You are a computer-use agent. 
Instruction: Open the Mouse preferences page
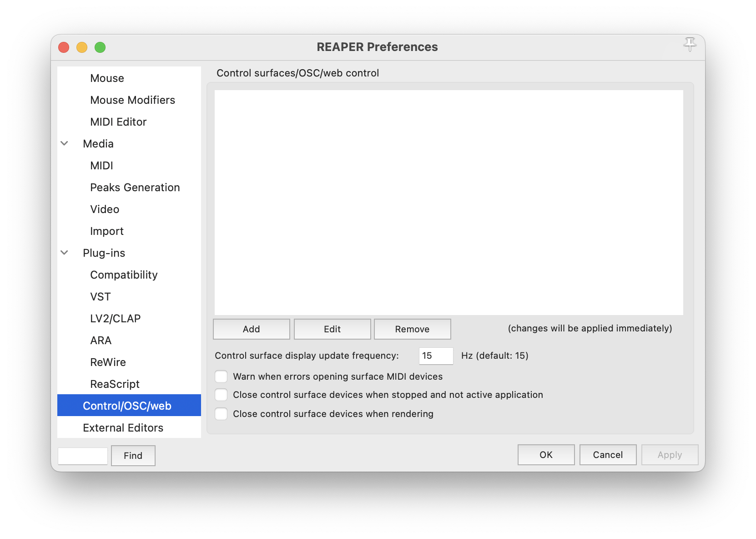pyautogui.click(x=129, y=78)
